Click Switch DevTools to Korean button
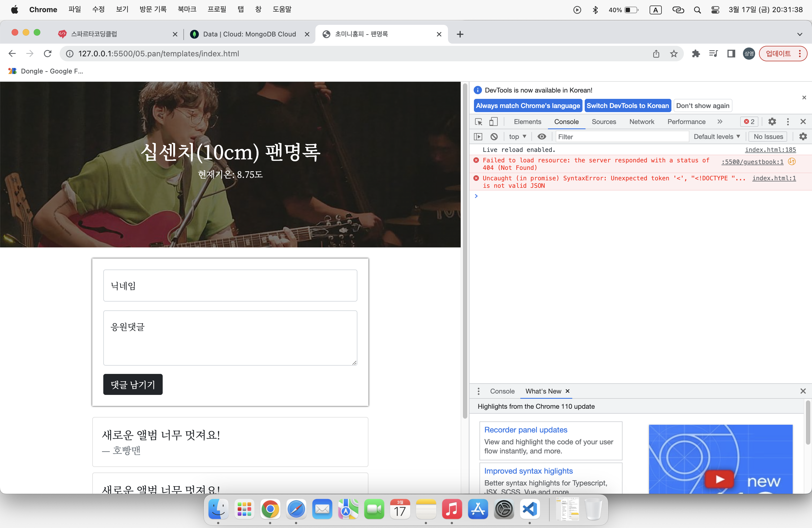Image resolution: width=812 pixels, height=528 pixels. pos(628,106)
